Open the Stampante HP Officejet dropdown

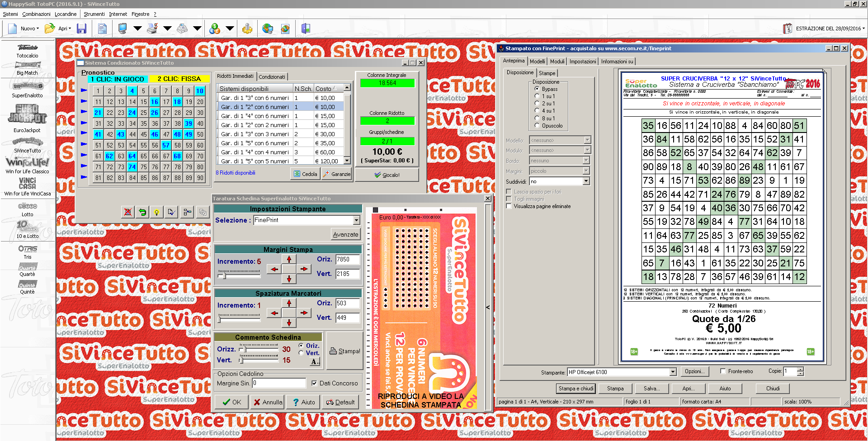673,372
